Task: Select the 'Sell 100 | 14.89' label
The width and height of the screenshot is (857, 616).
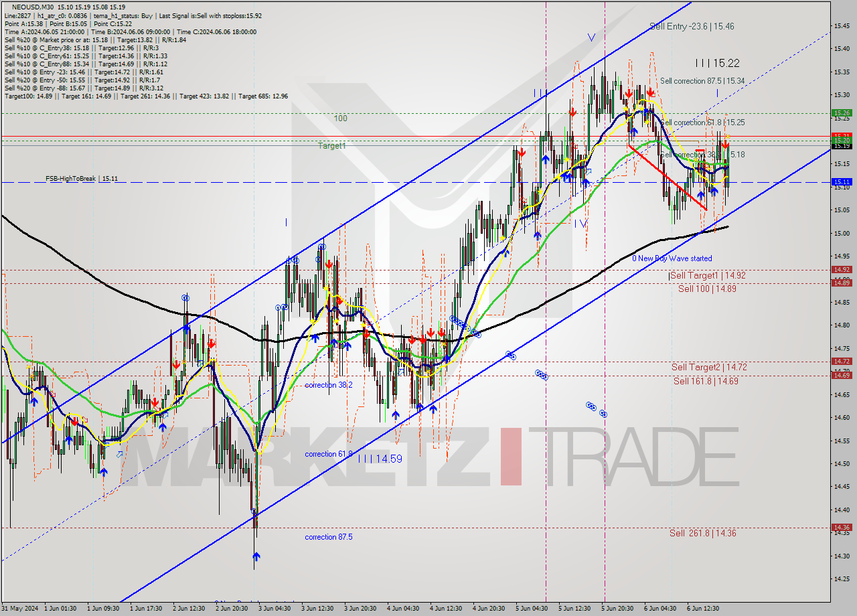Action: pyautogui.click(x=707, y=289)
